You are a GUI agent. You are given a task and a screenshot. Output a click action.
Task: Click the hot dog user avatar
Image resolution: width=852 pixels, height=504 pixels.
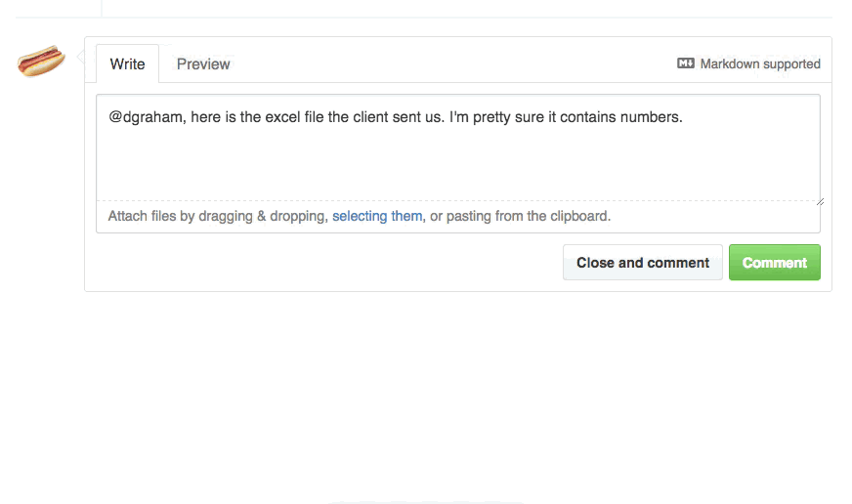pos(41,61)
